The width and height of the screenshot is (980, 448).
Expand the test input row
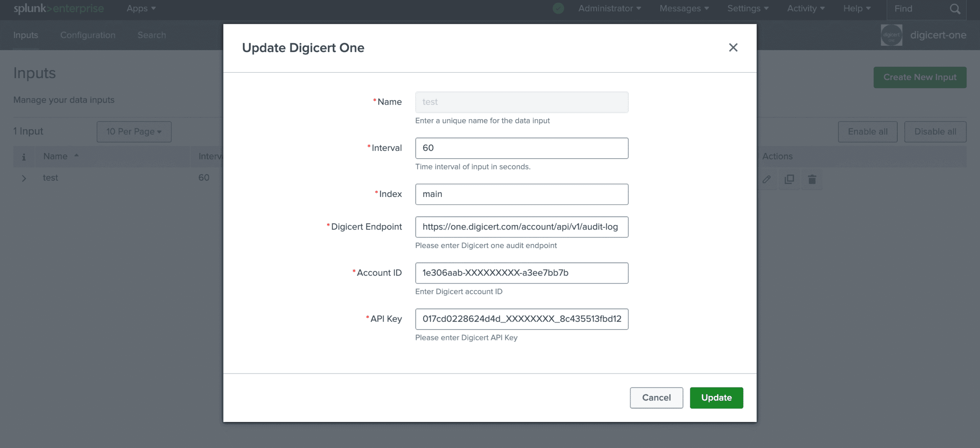(x=24, y=178)
